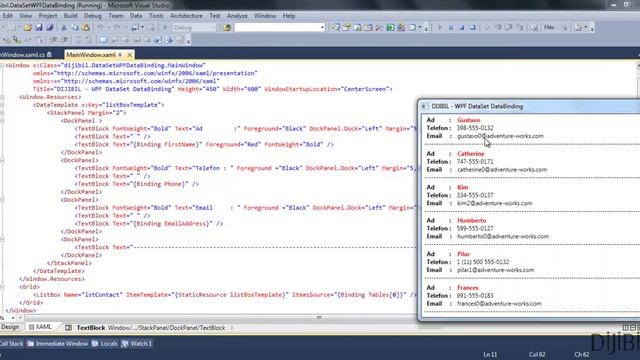
Task: Click the Continue debugging play icon
Action: (440, 27)
